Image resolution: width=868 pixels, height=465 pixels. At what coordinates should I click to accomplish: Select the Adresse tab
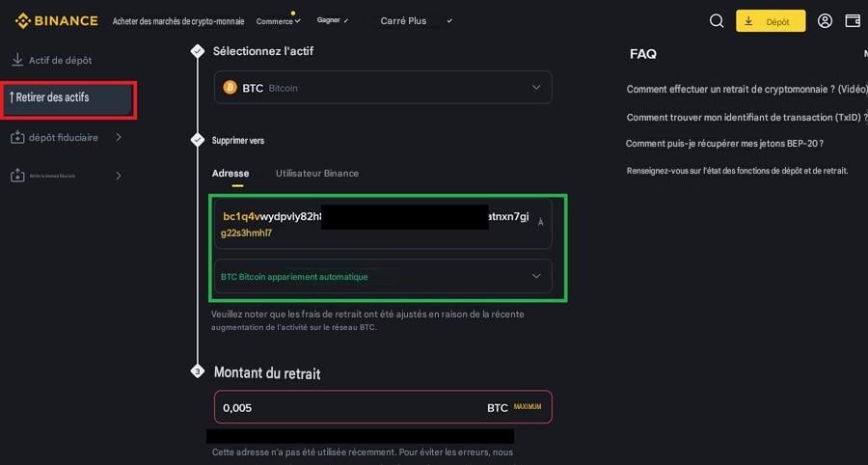(231, 174)
